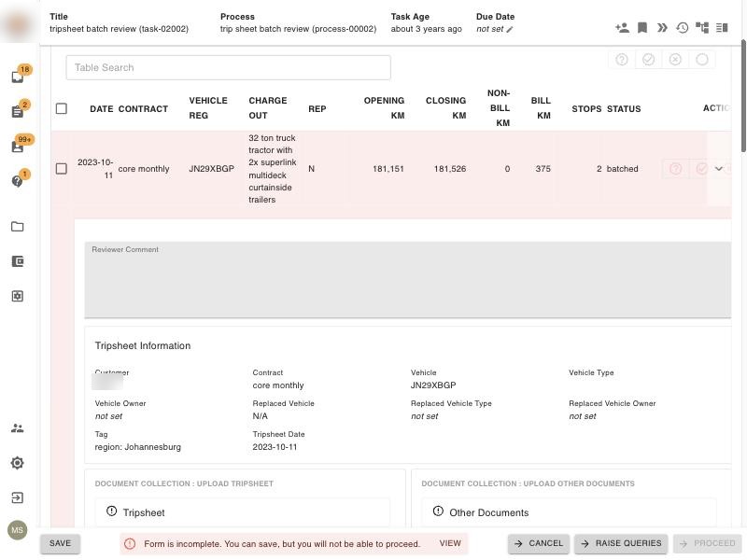Collapse the JN29XBGP row details chevron
The height and width of the screenshot is (560, 747).
(x=718, y=169)
